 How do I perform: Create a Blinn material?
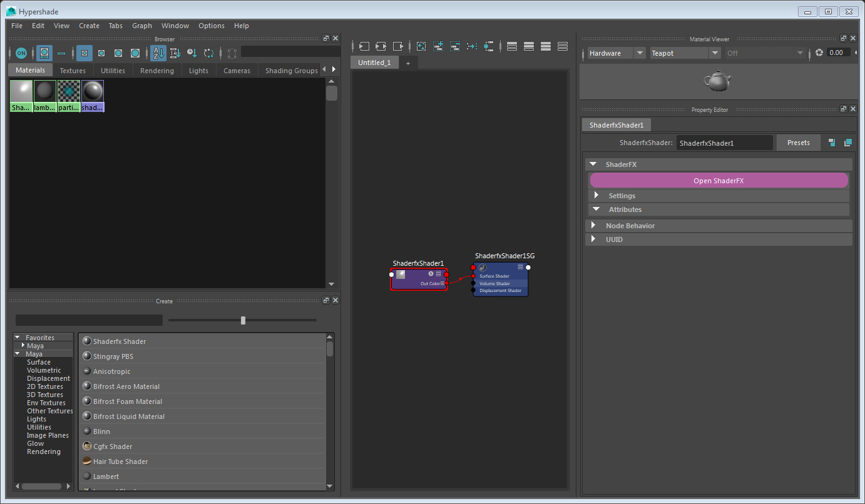[x=203, y=431]
